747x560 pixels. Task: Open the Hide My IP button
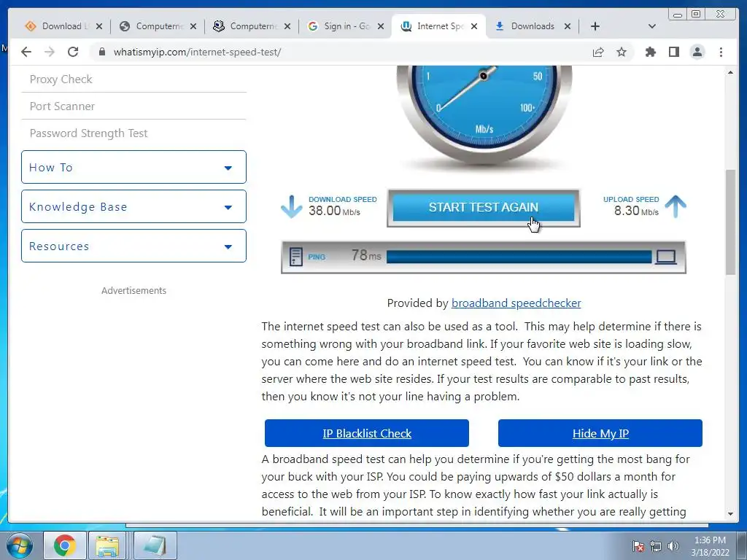pyautogui.click(x=600, y=433)
